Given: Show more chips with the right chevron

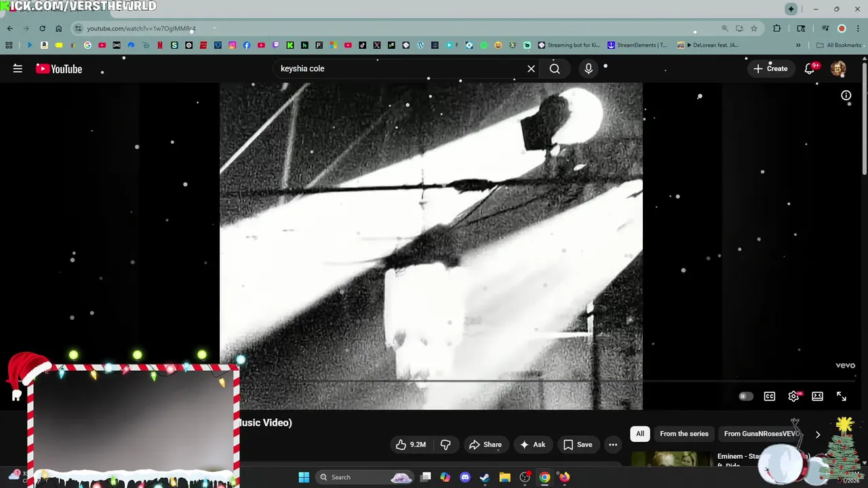Looking at the screenshot, I should coord(818,434).
